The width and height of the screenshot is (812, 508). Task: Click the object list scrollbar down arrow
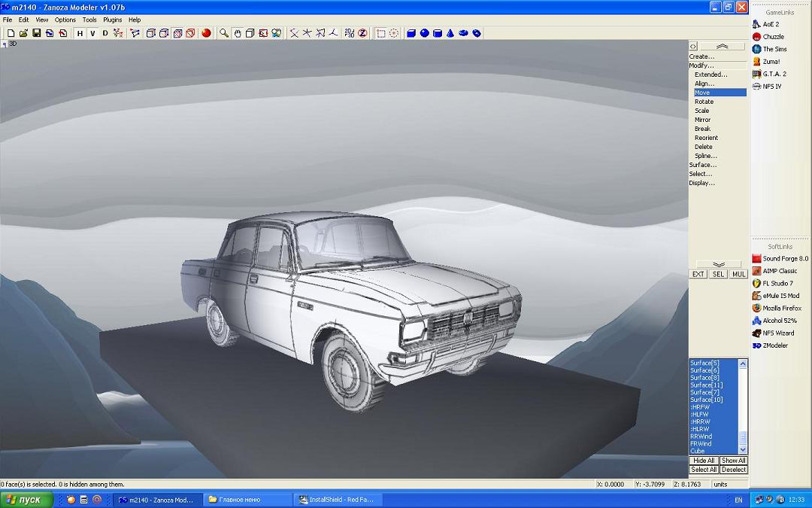pos(743,450)
